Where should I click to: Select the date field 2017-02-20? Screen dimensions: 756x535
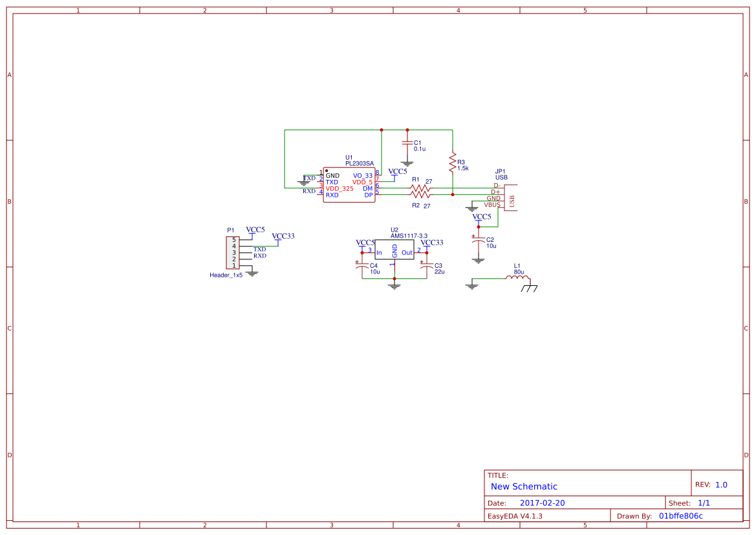pyautogui.click(x=544, y=502)
